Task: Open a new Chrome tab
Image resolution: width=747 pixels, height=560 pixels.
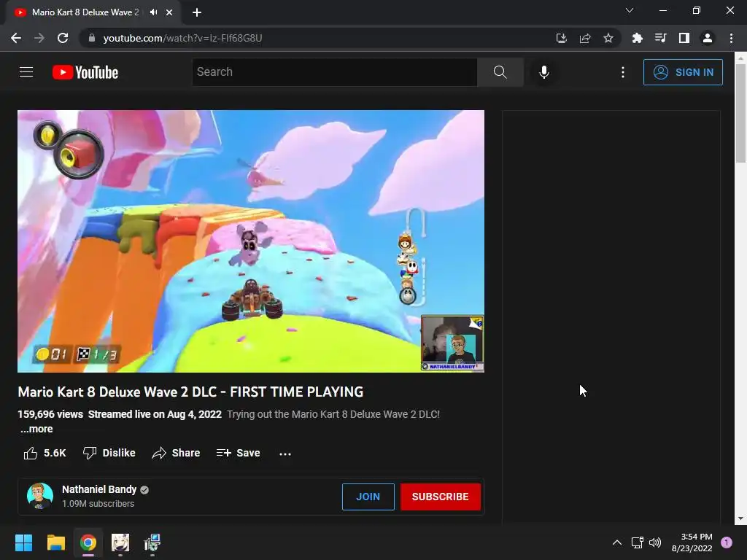Action: tap(197, 12)
